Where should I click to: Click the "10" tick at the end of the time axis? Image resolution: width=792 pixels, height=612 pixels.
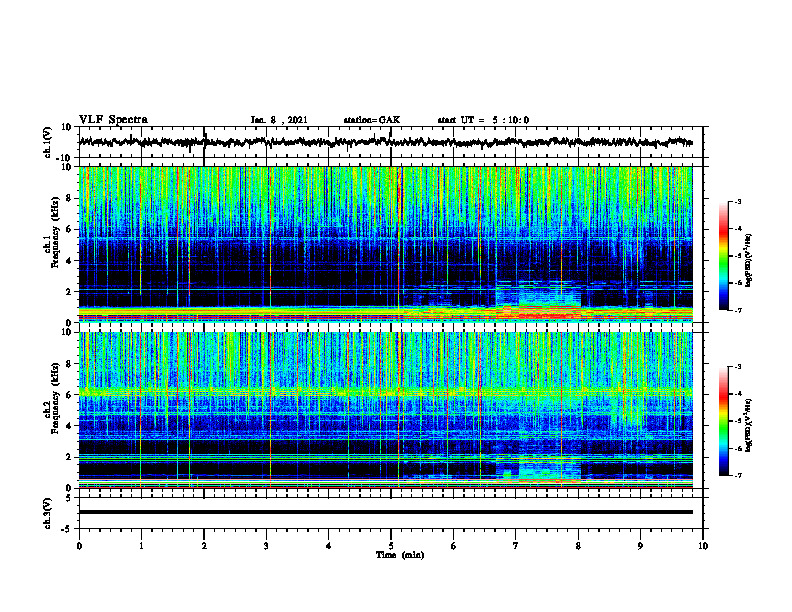703,546
